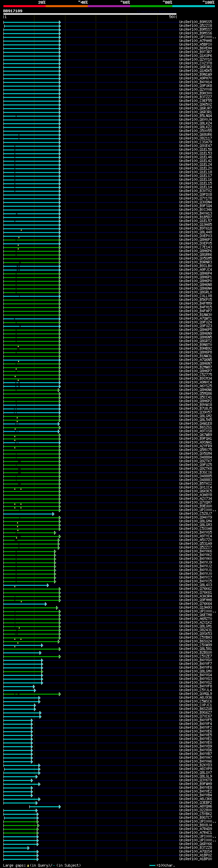This screenshot has height=868, width=218.
Task: Select hit label UniRef100_C0Z3T8
Action: [x=196, y=63]
